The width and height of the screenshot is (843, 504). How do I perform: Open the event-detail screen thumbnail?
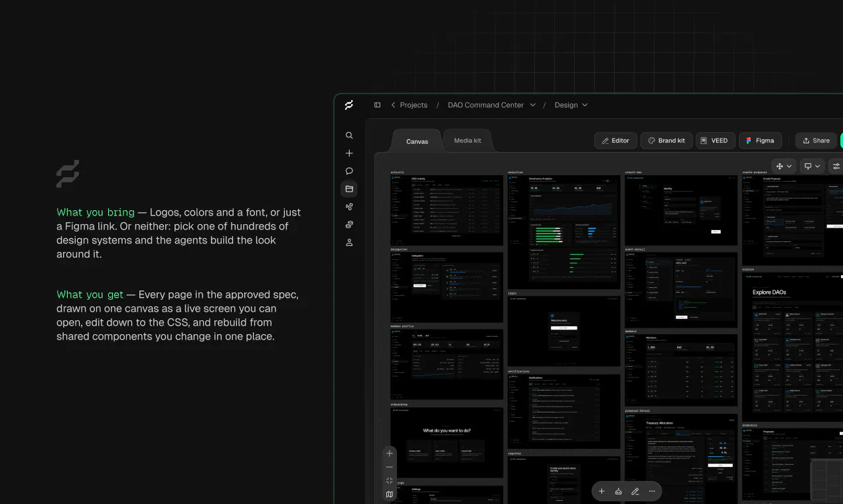[681, 290]
